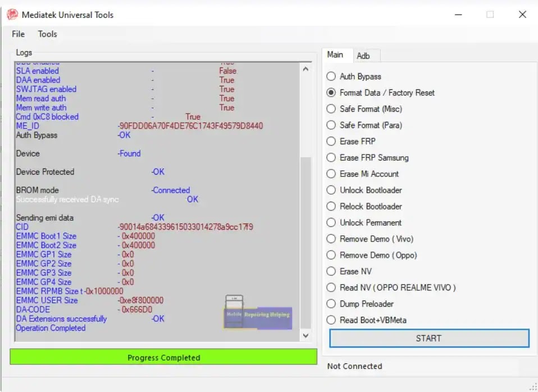Pick the Dump Preloader option
The width and height of the screenshot is (538, 392).
[360, 304]
